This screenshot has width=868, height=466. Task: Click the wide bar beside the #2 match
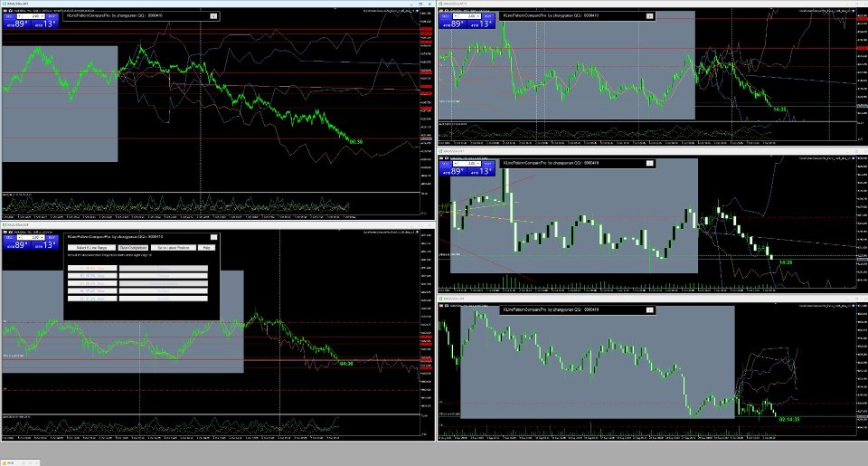[x=164, y=275]
